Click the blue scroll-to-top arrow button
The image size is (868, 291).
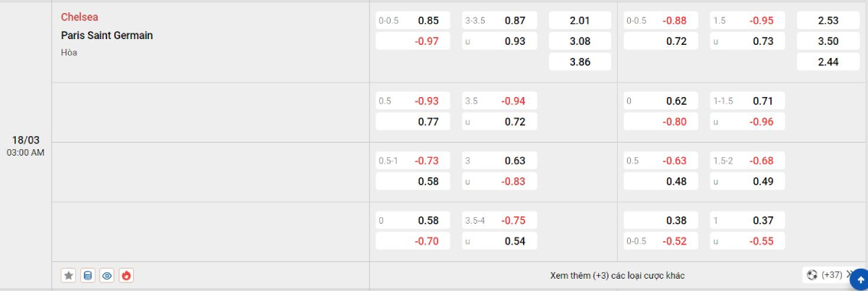pos(859,279)
